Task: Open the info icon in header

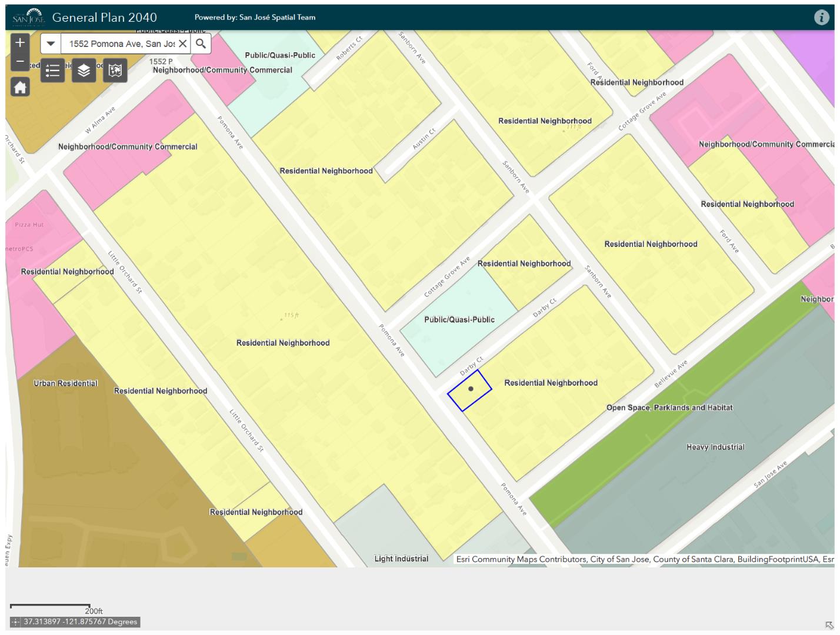Action: (x=821, y=18)
